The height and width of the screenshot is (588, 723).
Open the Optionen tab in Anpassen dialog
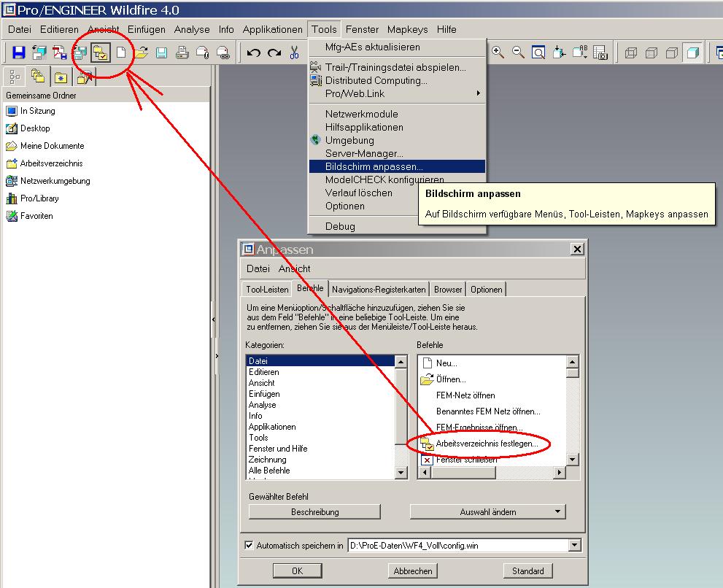pyautogui.click(x=486, y=289)
